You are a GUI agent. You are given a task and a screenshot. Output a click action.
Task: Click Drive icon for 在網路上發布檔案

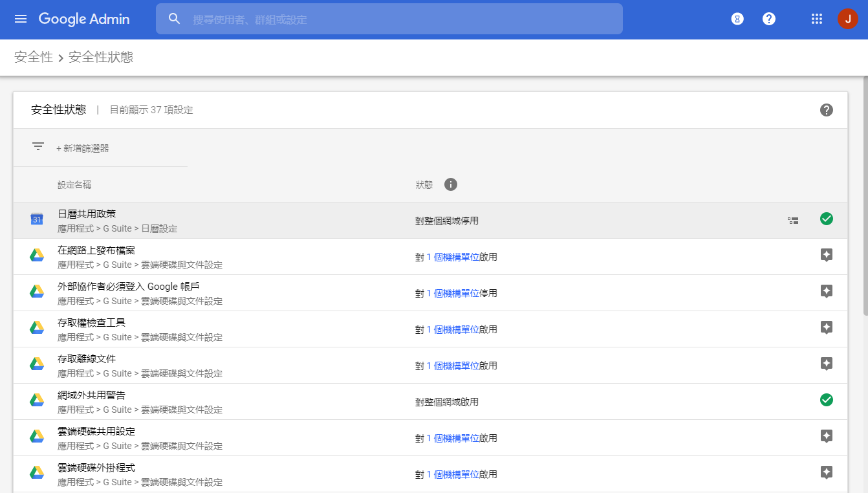(x=37, y=256)
